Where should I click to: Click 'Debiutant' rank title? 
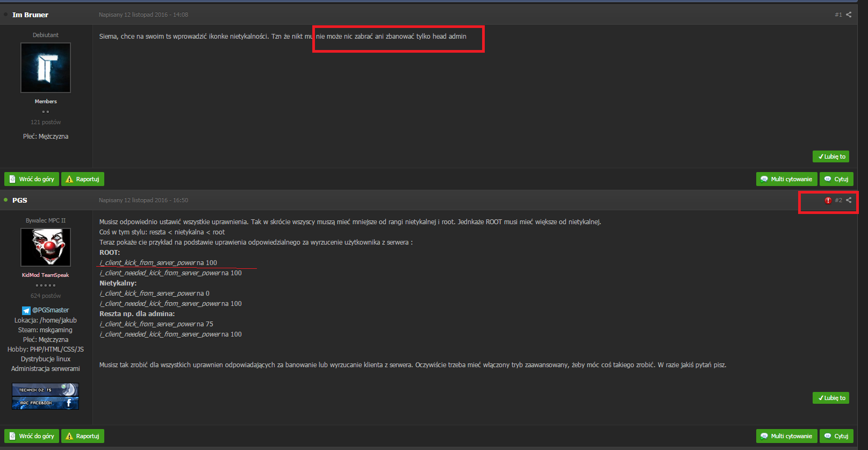click(46, 35)
